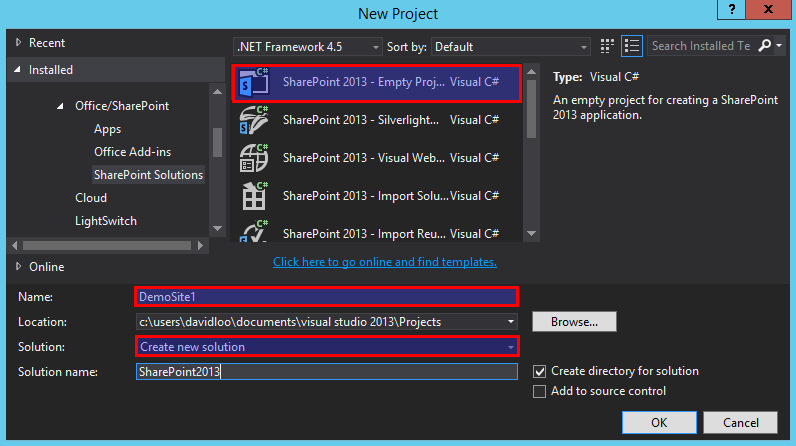Click tree panel scroll down arrow
Image resolution: width=796 pixels, height=446 pixels.
pyautogui.click(x=217, y=228)
